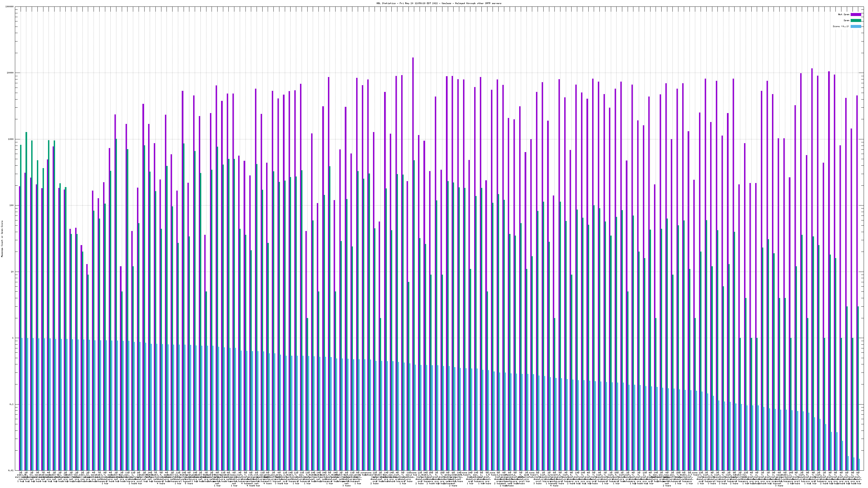Click the vertical 'Message Count or Spam Score' axis title
The width and height of the screenshot is (868, 488).
tap(2, 239)
